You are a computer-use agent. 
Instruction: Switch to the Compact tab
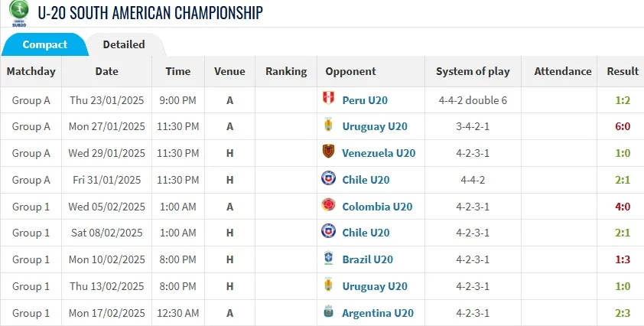pos(44,44)
